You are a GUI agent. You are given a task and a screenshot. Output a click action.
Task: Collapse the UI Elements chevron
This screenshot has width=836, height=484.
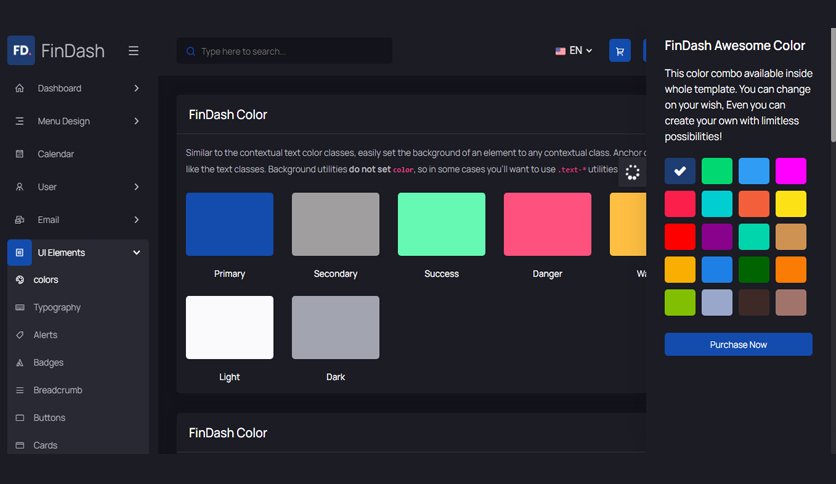[x=136, y=253]
